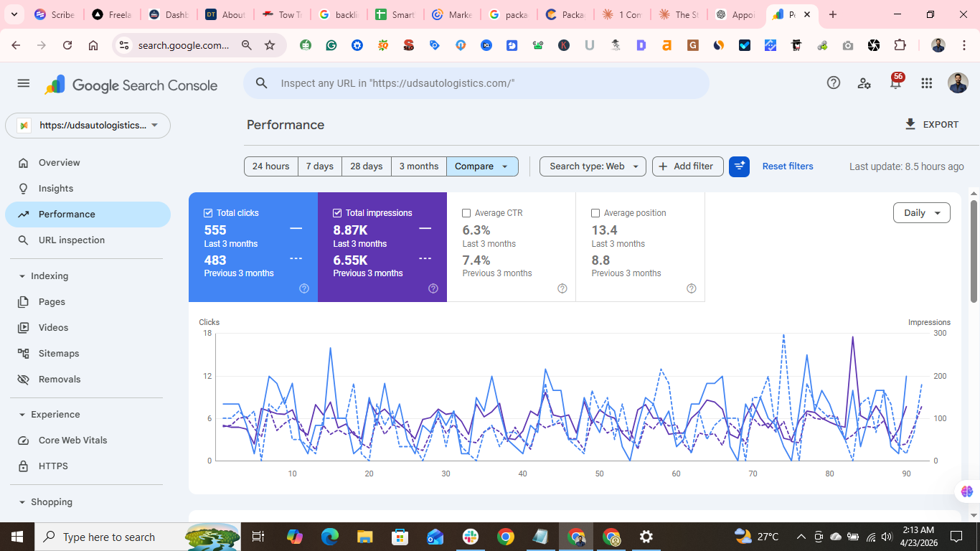Select the 24 hours date range
Screen dimensions: 980x551
(x=271, y=166)
